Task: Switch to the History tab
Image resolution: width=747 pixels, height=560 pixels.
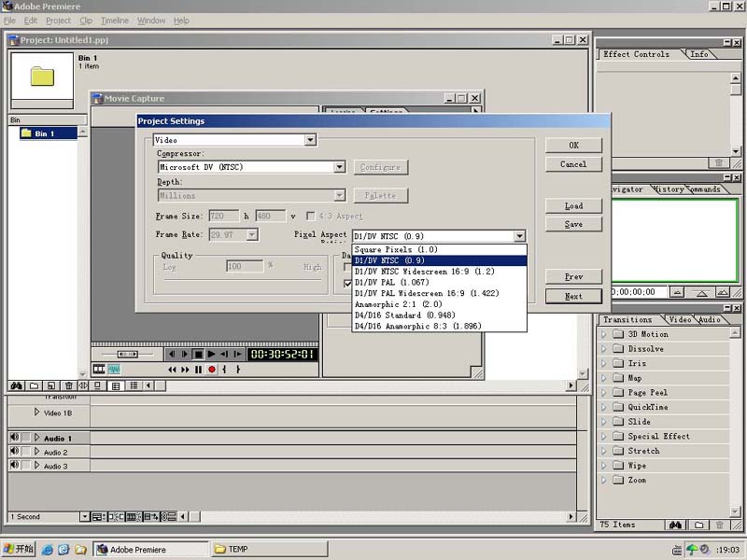Action: (669, 189)
